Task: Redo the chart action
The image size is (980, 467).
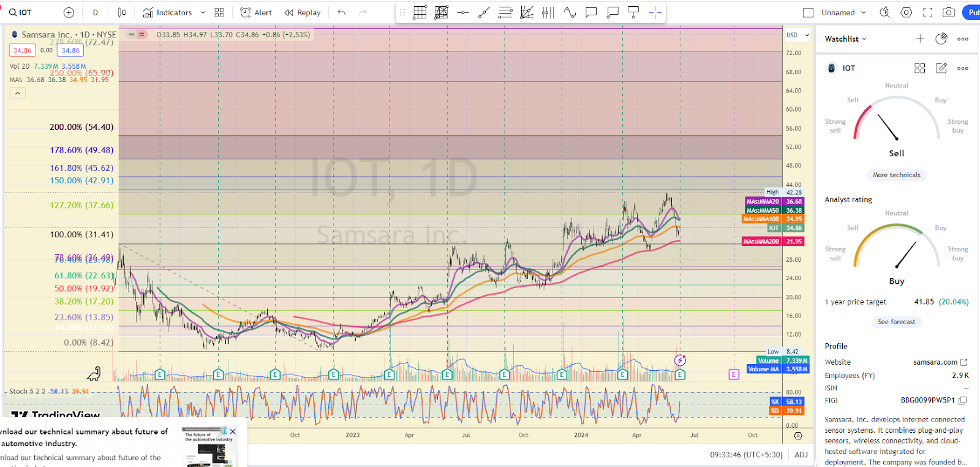Action: pos(363,12)
